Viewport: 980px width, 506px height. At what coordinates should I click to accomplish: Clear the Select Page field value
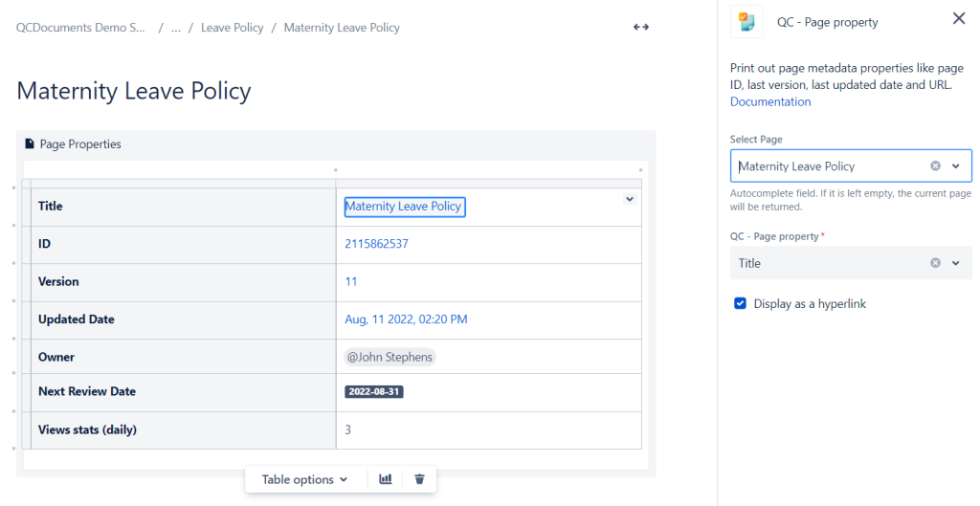[935, 166]
